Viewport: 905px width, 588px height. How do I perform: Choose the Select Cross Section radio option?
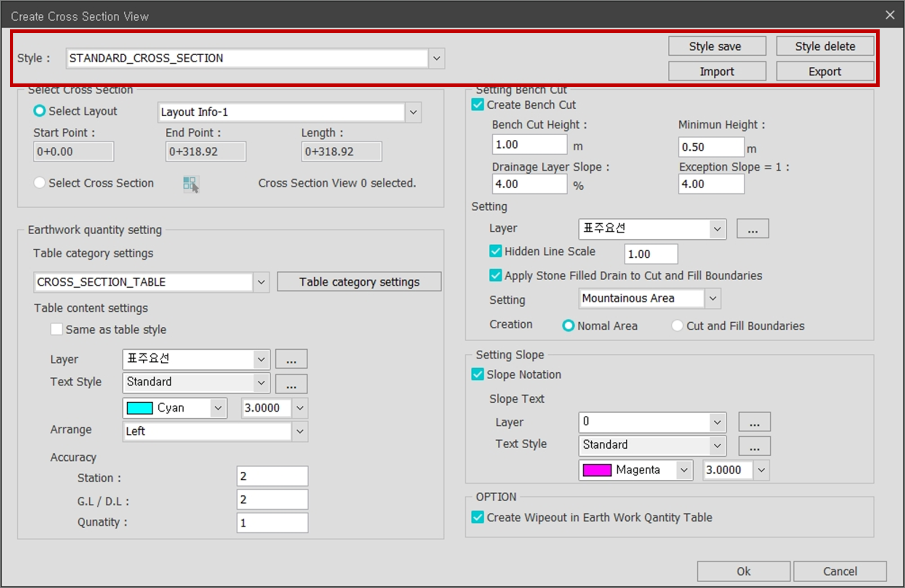click(40, 182)
